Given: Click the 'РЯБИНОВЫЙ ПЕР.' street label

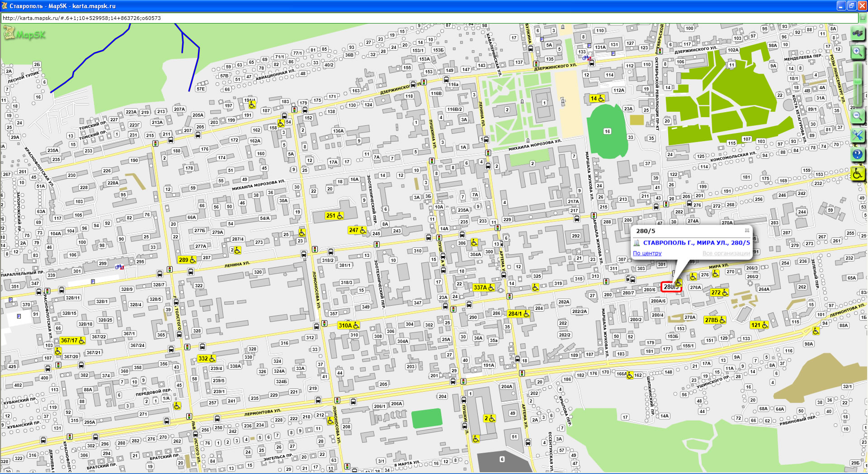Looking at the screenshot, I should pos(798,421).
